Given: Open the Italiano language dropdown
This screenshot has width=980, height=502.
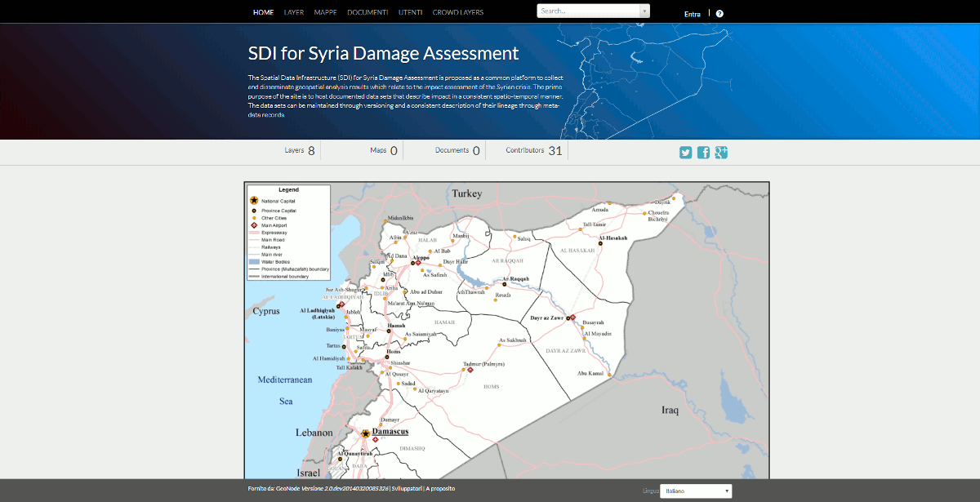Looking at the screenshot, I should [x=697, y=491].
